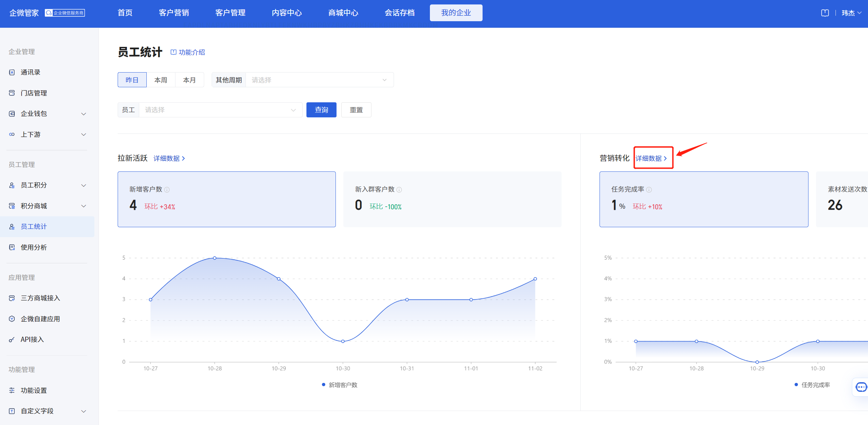Toggle the 新增客户数 chart legend
The width and height of the screenshot is (868, 425).
coord(340,385)
